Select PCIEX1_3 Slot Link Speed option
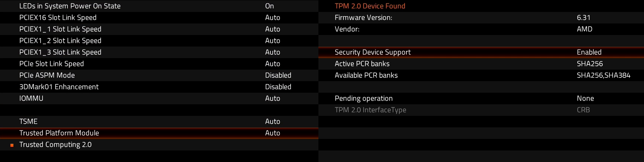 click(x=60, y=52)
